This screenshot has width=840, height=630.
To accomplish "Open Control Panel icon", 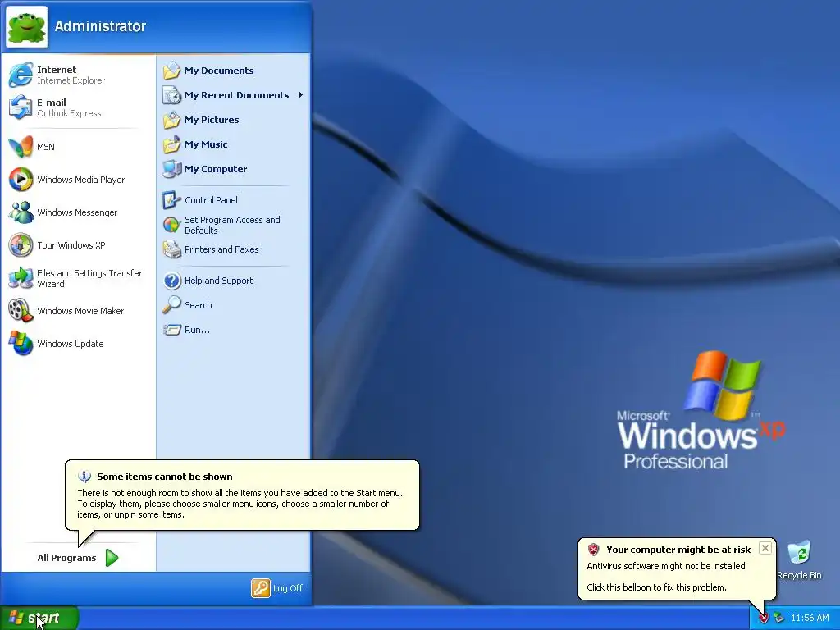I will [171, 200].
